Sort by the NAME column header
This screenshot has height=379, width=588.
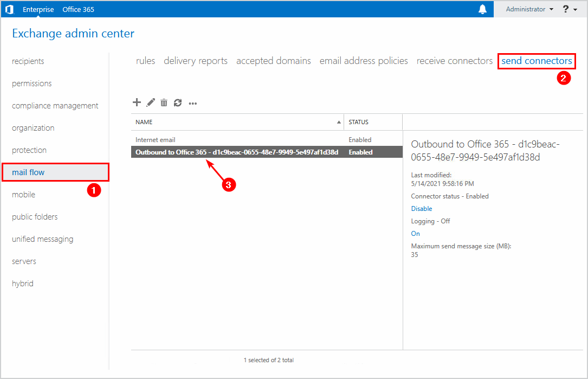(237, 122)
